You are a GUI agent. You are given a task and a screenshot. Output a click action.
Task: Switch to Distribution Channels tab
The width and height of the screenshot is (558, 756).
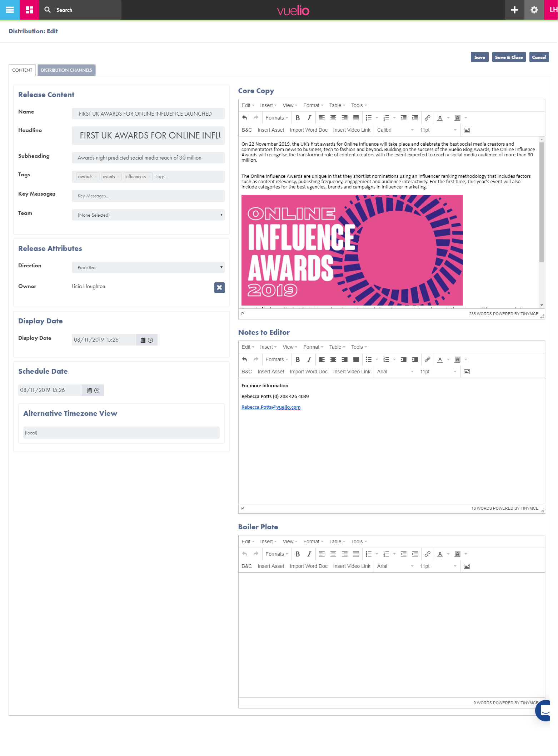pyautogui.click(x=66, y=70)
